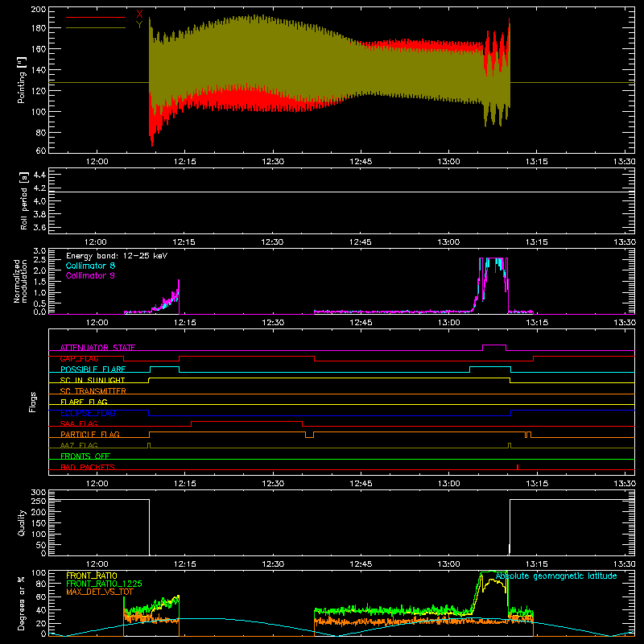The image size is (644, 644).
Task: Click the yellow FLARE_FLAG label
Action: 84,402
